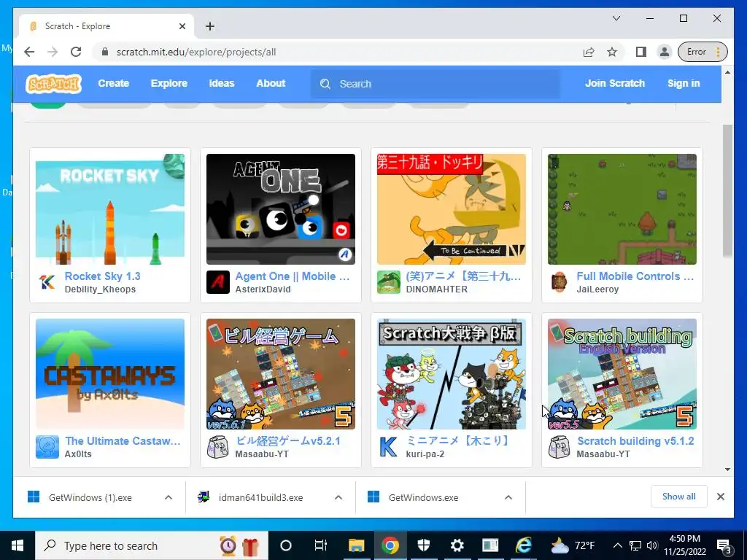Expand options for GetWindows.exe download
Screen dimensions: 747x560
tap(508, 497)
